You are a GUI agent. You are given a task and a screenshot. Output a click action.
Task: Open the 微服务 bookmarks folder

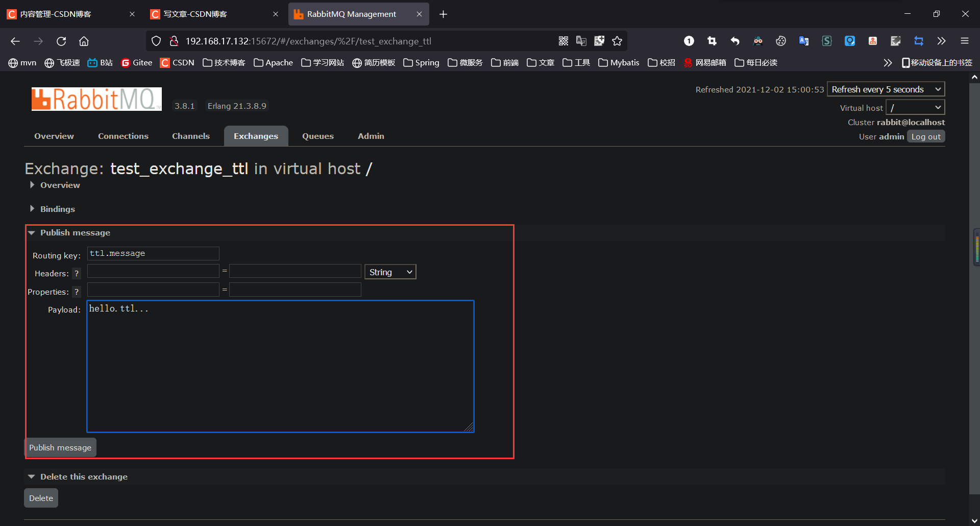pos(465,63)
